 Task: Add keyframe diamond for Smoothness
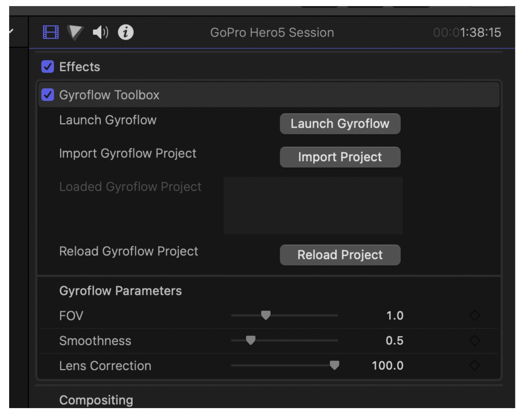474,340
